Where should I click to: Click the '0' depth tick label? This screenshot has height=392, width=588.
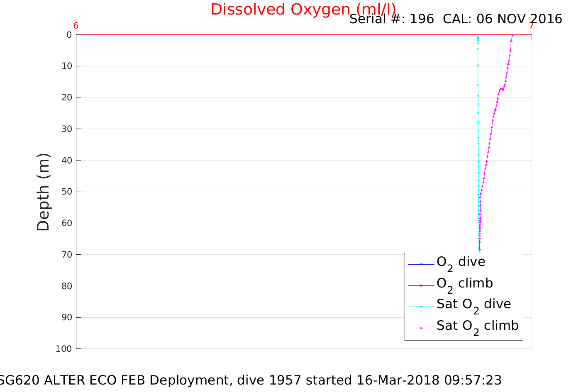(x=69, y=35)
